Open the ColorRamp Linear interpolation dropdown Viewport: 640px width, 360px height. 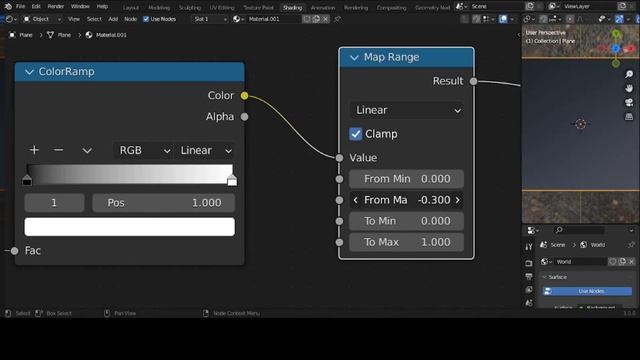pos(205,151)
